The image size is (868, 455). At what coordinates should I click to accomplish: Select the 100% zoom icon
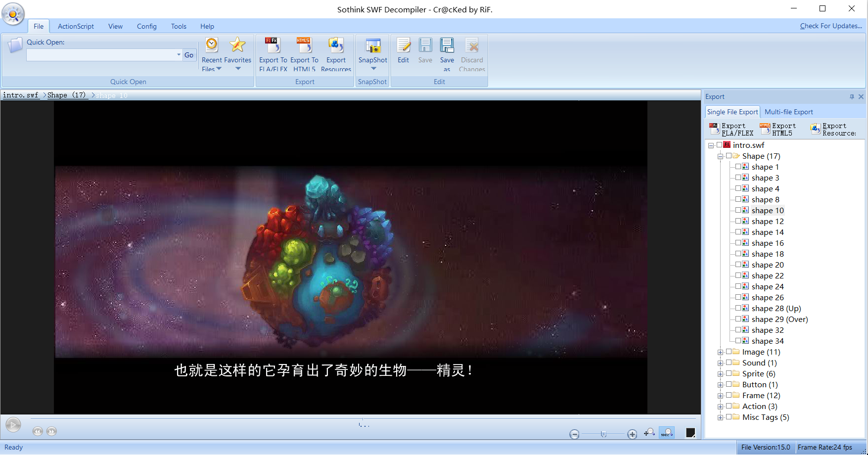click(667, 433)
